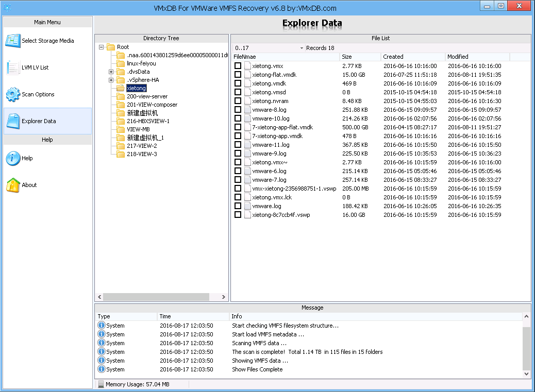The image size is (535, 392).
Task: Click the vmware-8.log file icon
Action: pyautogui.click(x=248, y=110)
